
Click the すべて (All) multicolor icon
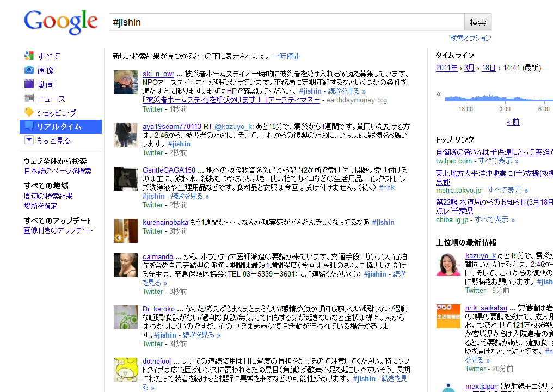29,56
